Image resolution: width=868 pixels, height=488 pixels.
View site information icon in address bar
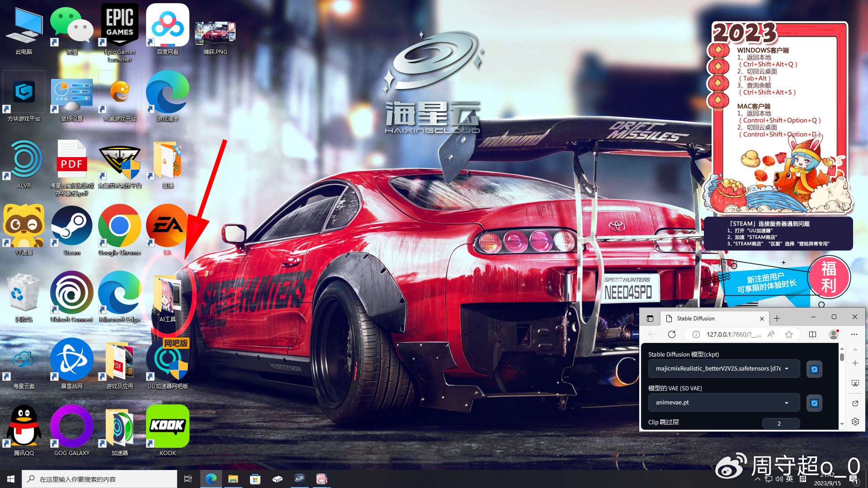point(696,334)
